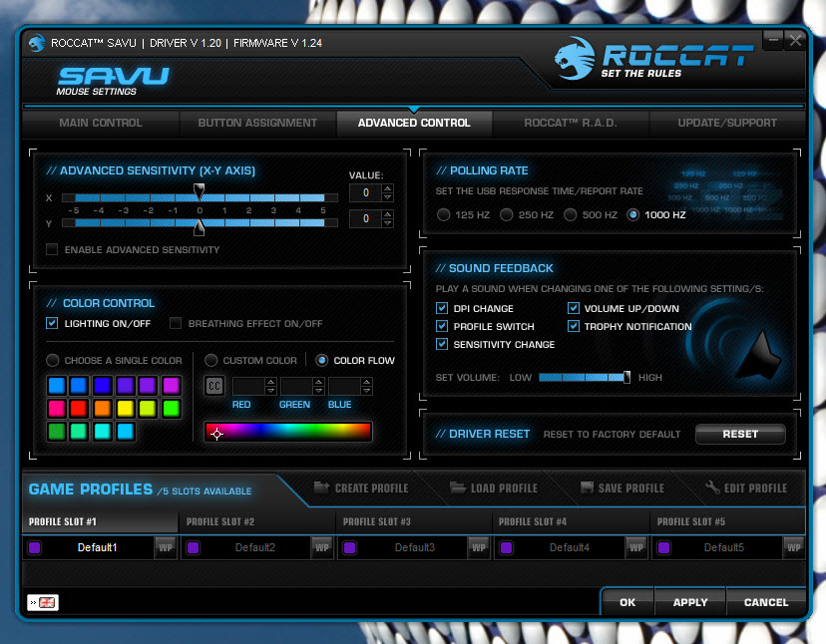Open the Update/Support tab
The height and width of the screenshot is (644, 826).
pyautogui.click(x=727, y=123)
